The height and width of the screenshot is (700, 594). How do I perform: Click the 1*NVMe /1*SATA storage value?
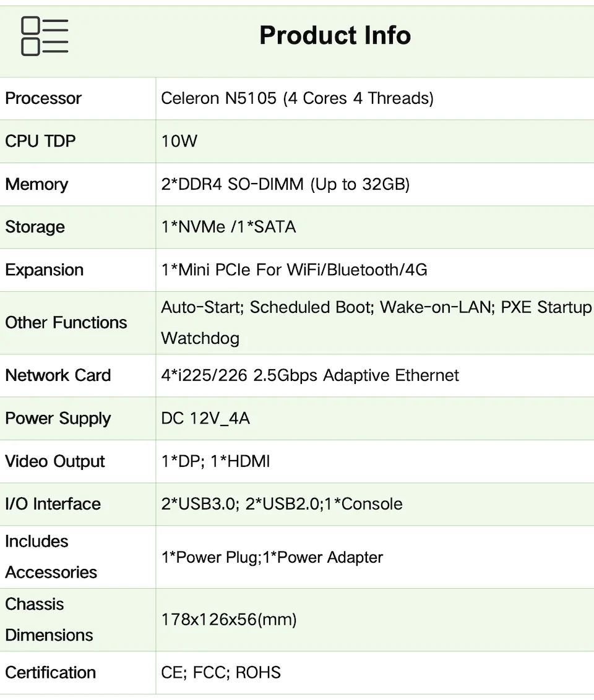click(x=228, y=227)
